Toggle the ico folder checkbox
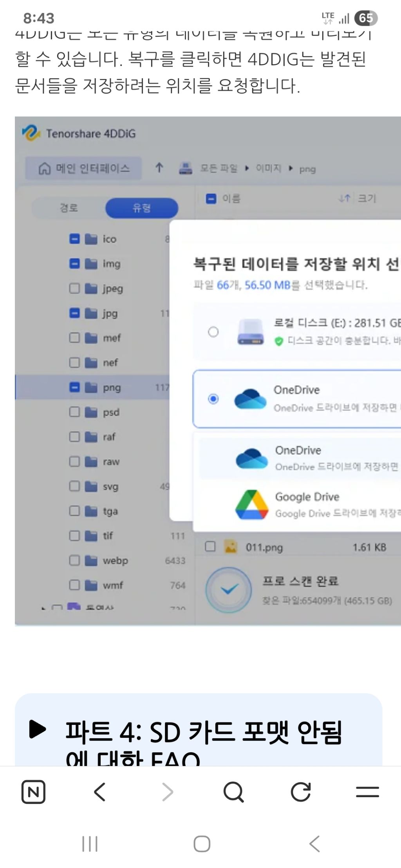The image size is (401, 868). tap(74, 239)
